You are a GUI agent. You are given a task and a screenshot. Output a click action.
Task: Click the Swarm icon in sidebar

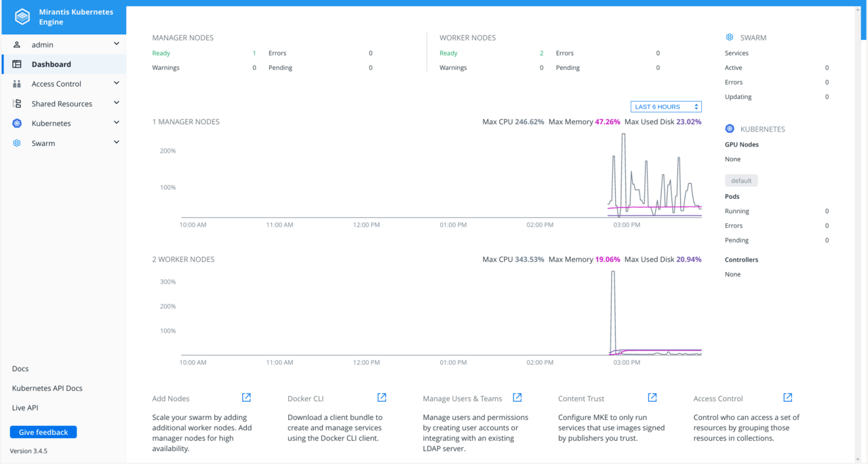click(17, 143)
